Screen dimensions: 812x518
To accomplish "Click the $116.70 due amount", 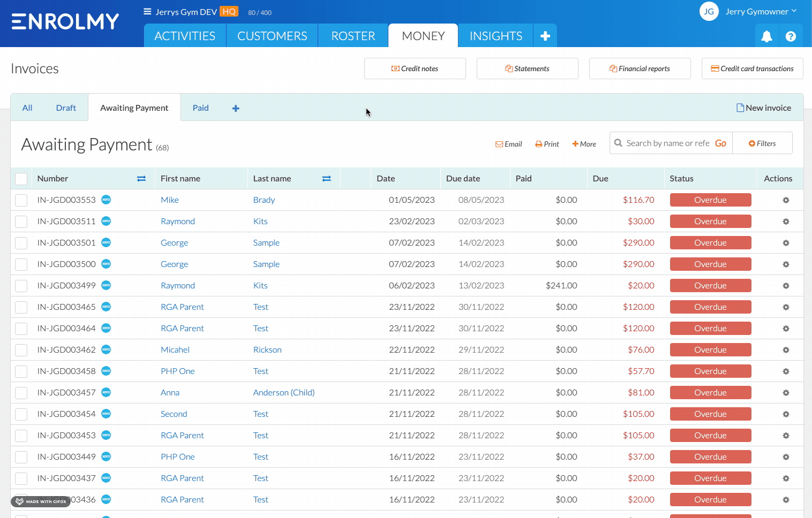I will (639, 200).
